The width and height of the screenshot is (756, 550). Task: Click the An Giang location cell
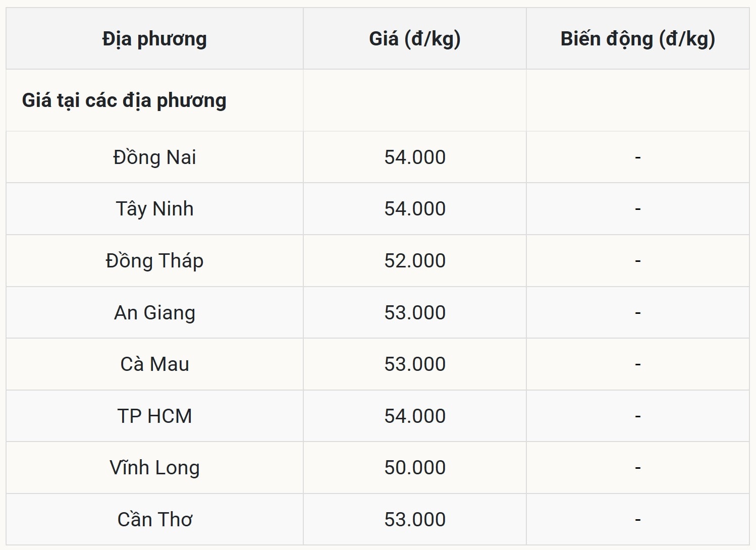coord(154,313)
